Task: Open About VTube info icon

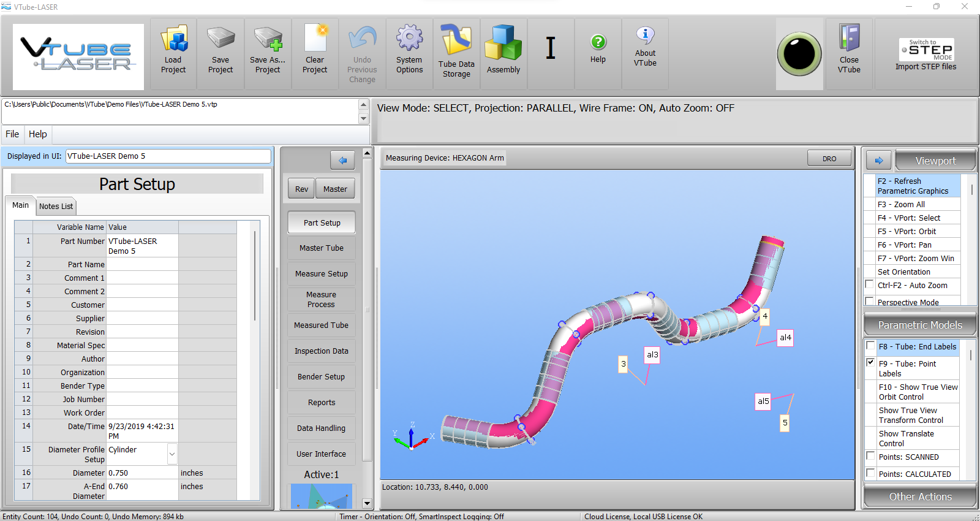Action: tap(645, 36)
